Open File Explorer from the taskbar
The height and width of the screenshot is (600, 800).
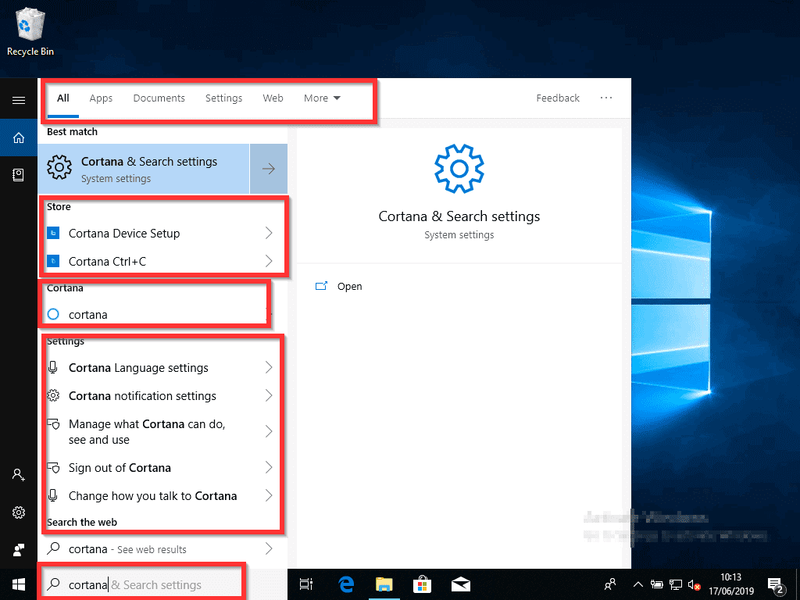384,585
